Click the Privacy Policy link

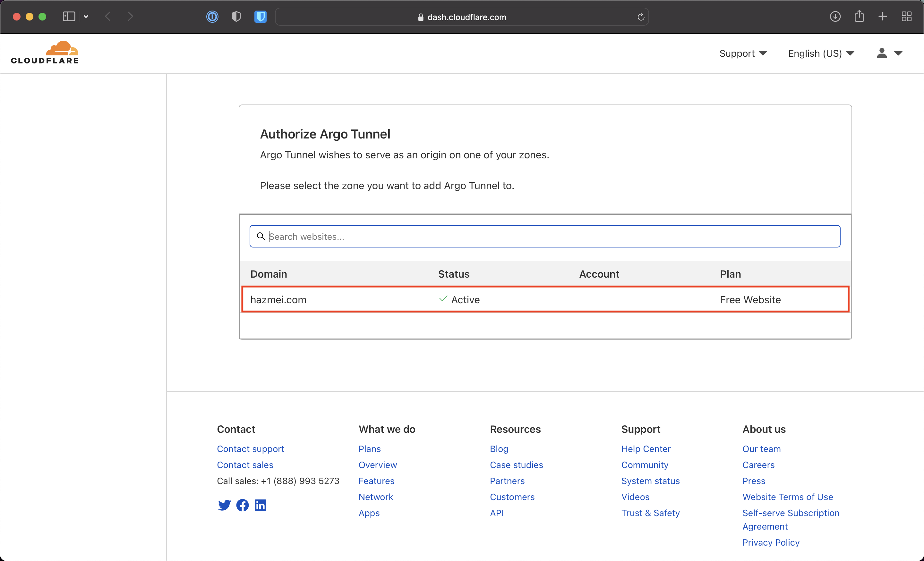[x=771, y=542]
